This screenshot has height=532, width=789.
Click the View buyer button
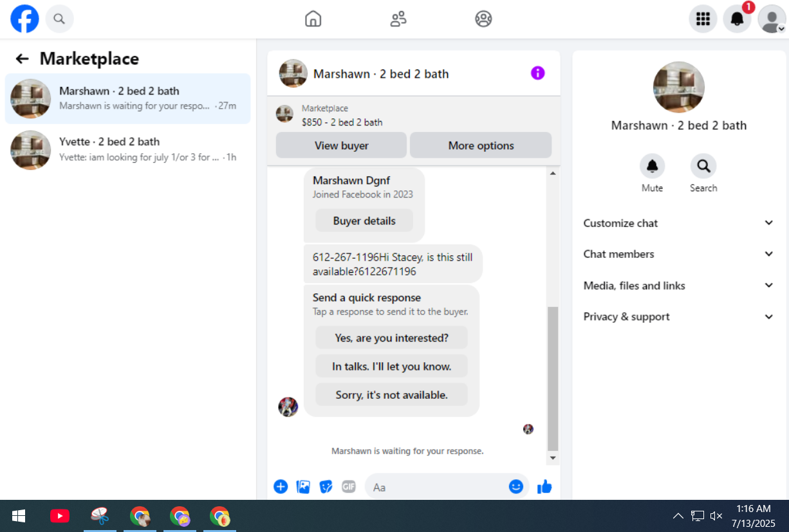[341, 145]
